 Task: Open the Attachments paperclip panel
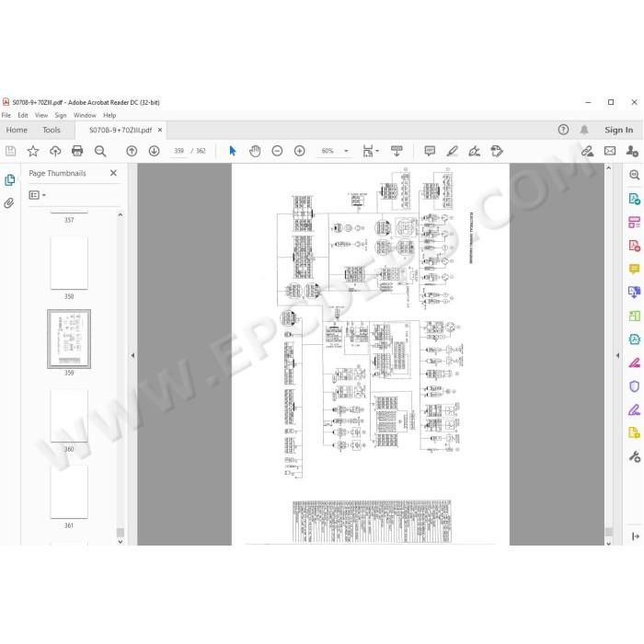coord(9,203)
